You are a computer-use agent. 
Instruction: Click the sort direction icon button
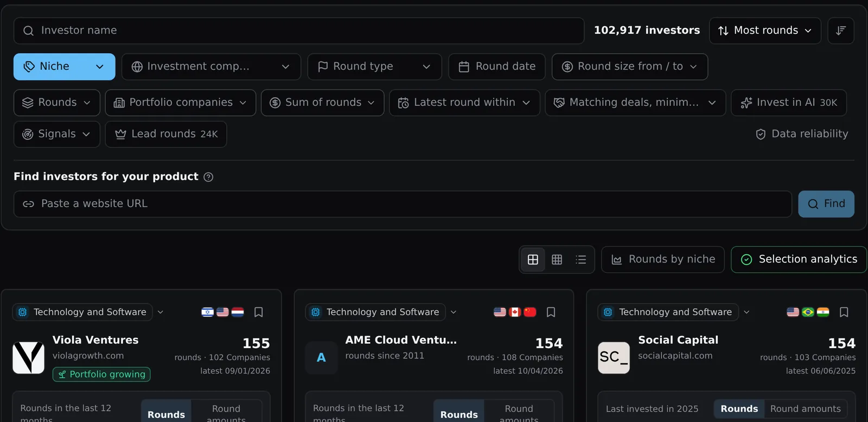[841, 31]
